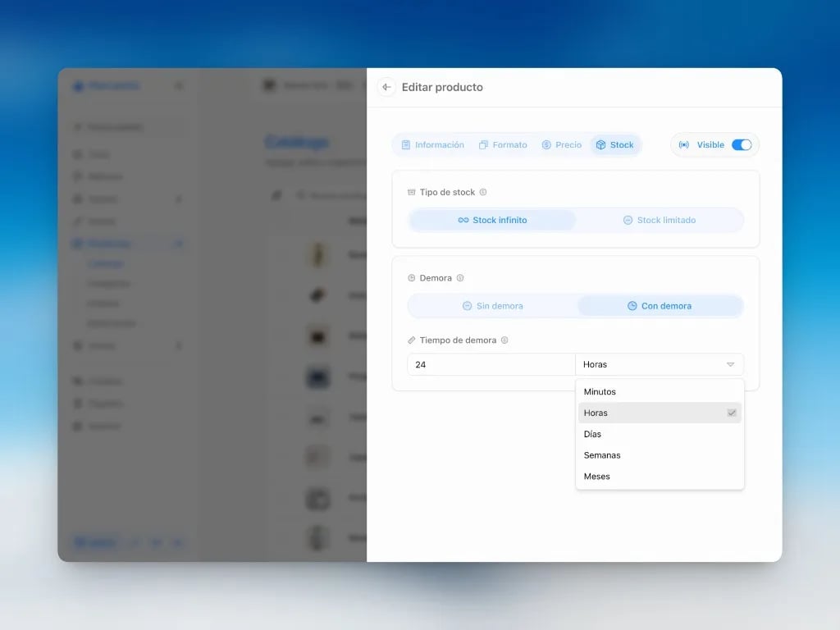Pick the checked Horas entry in list

coord(660,413)
